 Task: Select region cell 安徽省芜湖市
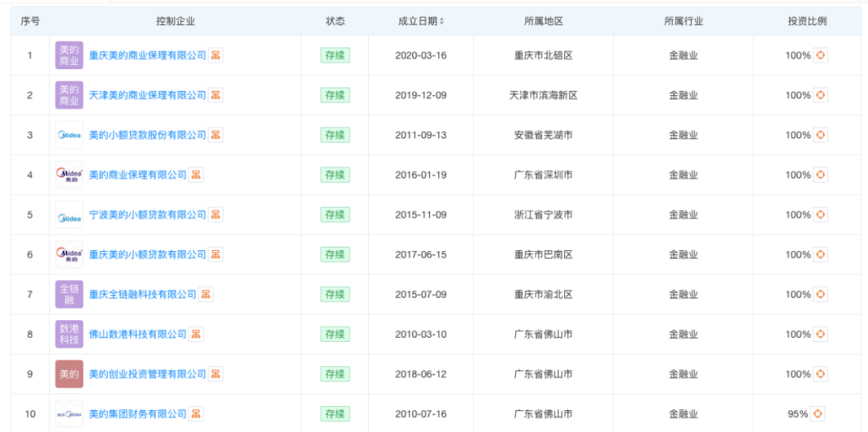pyautogui.click(x=543, y=135)
